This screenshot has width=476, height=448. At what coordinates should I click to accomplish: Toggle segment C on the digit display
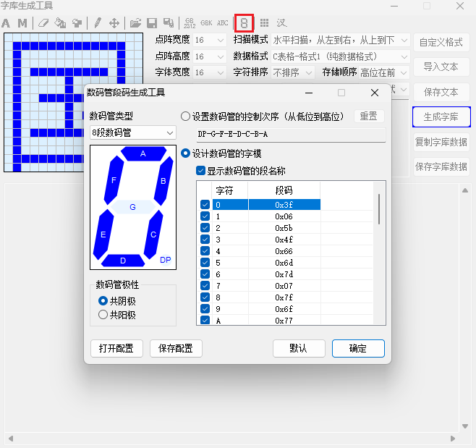[x=153, y=234]
